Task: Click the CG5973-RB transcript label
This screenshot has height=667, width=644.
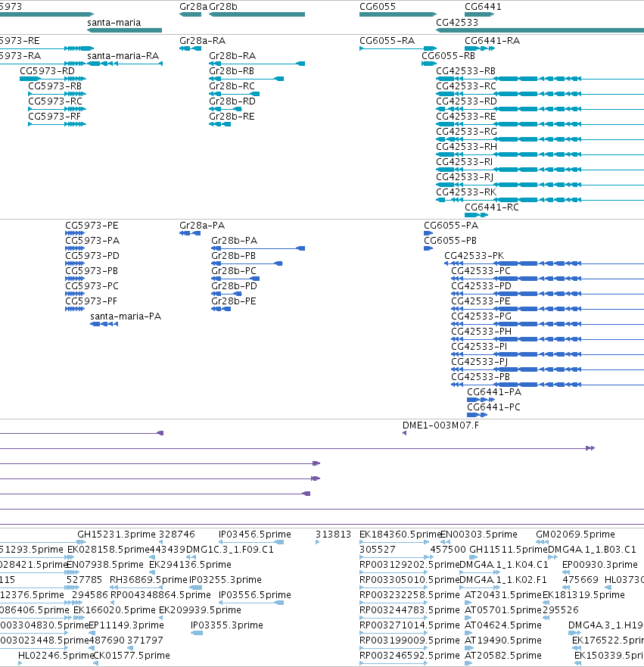Action: 54,86
